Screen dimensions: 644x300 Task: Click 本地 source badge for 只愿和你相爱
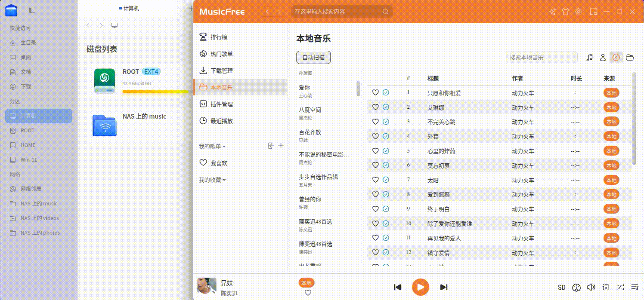[x=611, y=93]
